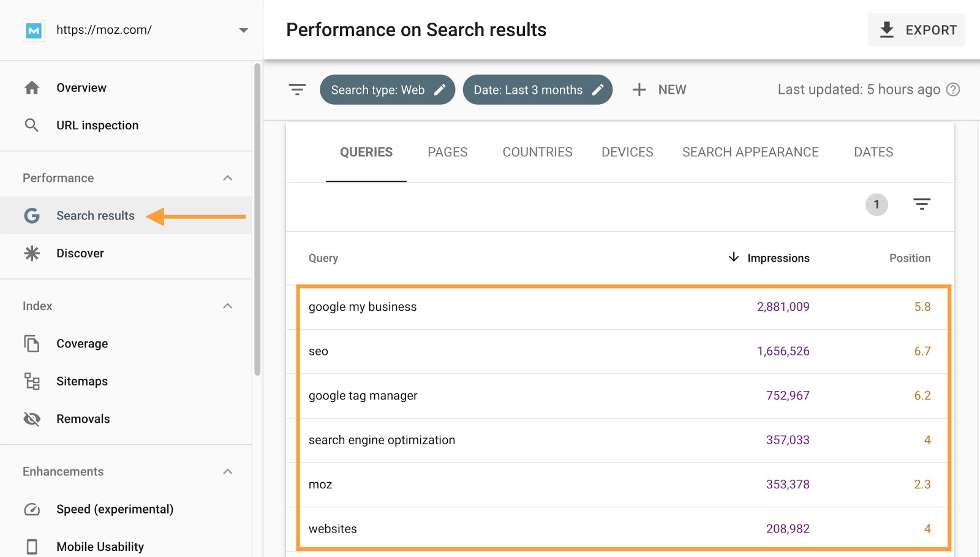
Task: Sort table by Impressions column header
Action: 778,258
